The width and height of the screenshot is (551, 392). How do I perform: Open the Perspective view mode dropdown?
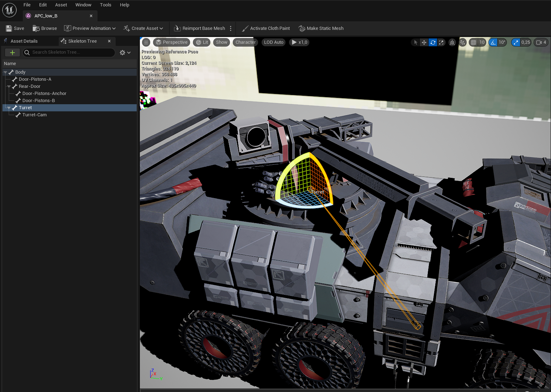(172, 42)
